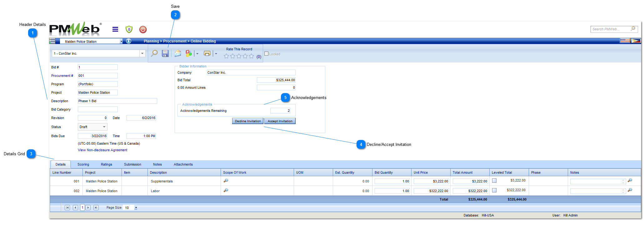Click the red power logout icon
The image size is (644, 234).
[x=143, y=29]
